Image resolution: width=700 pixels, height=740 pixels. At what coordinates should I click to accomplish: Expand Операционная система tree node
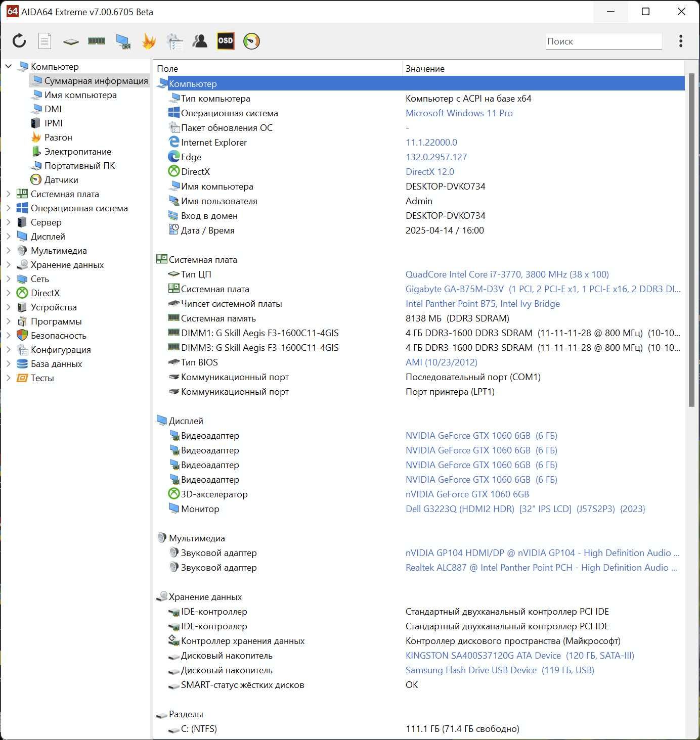tap(9, 208)
